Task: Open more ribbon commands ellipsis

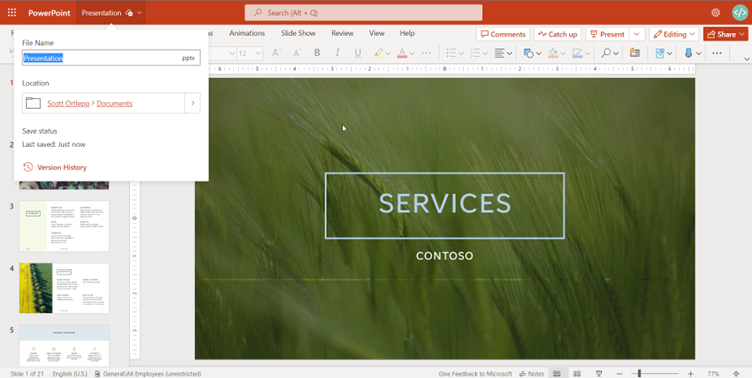Action: (x=717, y=53)
